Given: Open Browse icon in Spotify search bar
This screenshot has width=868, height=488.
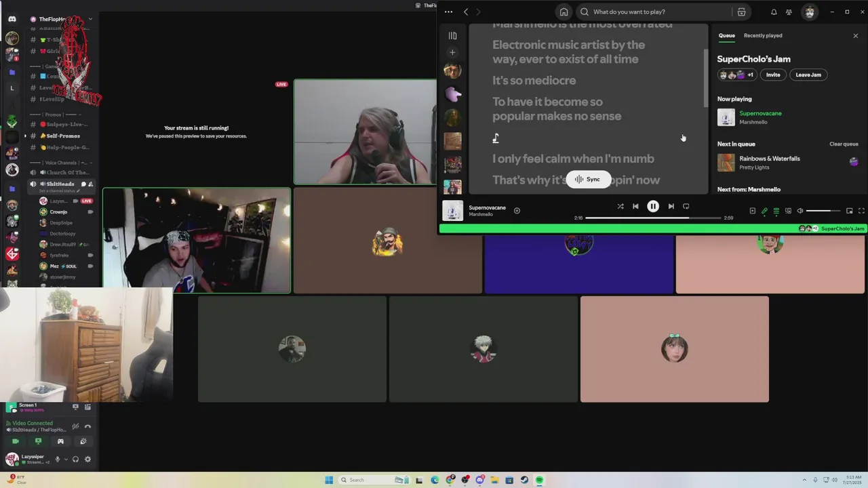Looking at the screenshot, I should click(x=741, y=12).
